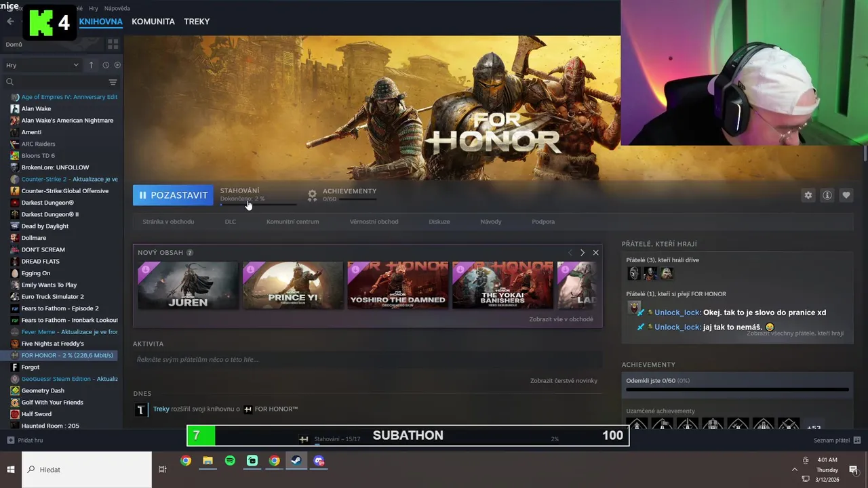Screen dimensions: 868x488
Task: Open the KOMUNITA tab
Action: [153, 22]
